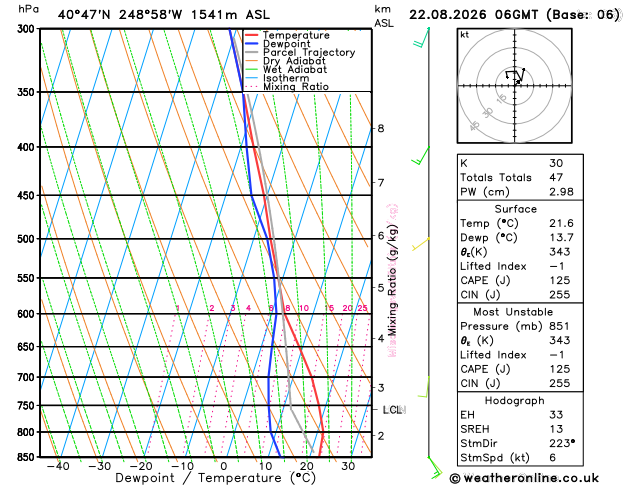Click the Dewpoint / Temperature (°C) axis title
This screenshot has width=629, height=486.
[x=215, y=478]
